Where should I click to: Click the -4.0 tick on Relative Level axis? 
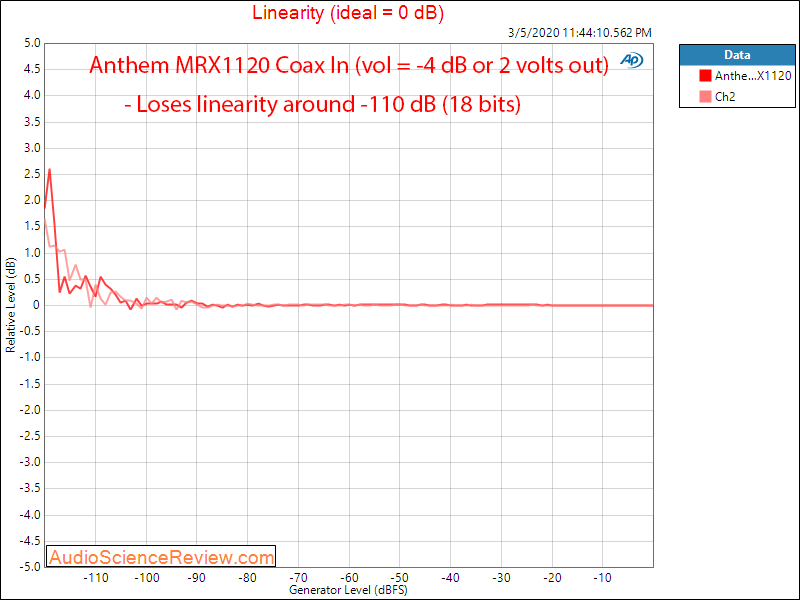pyautogui.click(x=30, y=514)
